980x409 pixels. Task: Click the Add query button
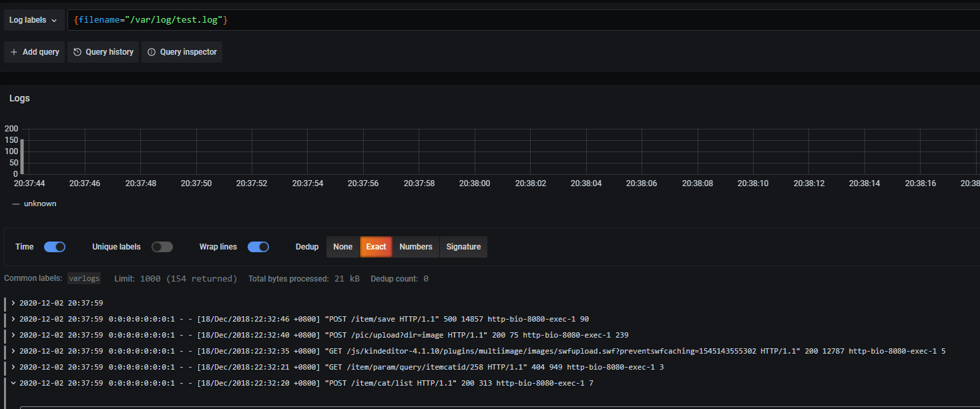(35, 52)
